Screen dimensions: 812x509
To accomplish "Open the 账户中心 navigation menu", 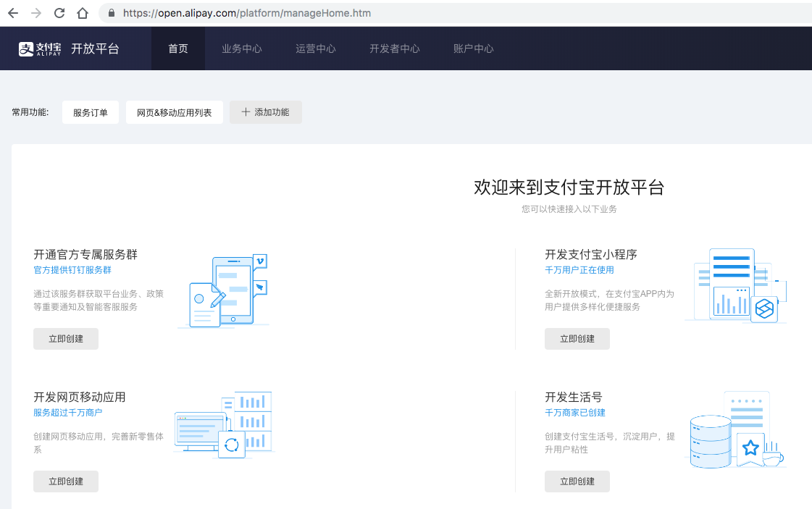I will 474,49.
